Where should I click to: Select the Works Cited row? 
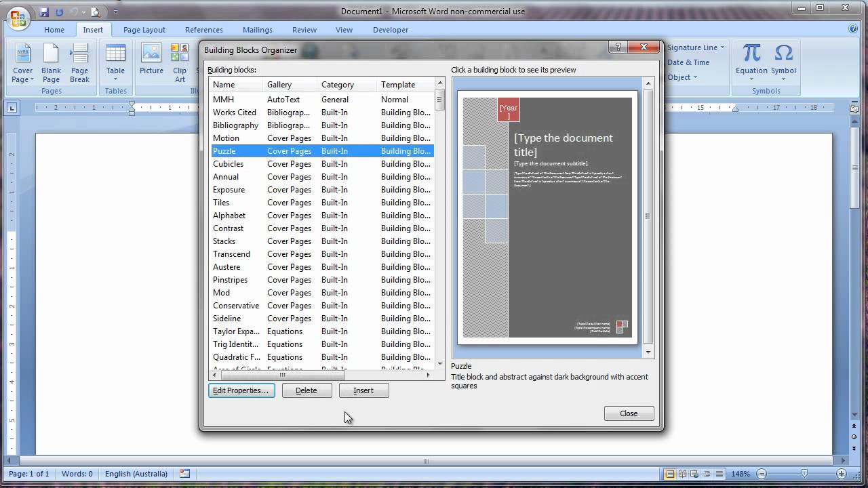321,113
